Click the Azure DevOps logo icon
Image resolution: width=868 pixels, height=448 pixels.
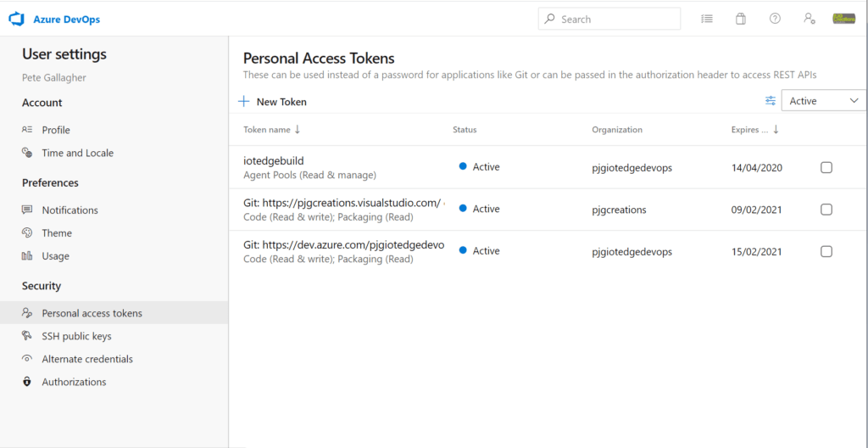pos(17,20)
